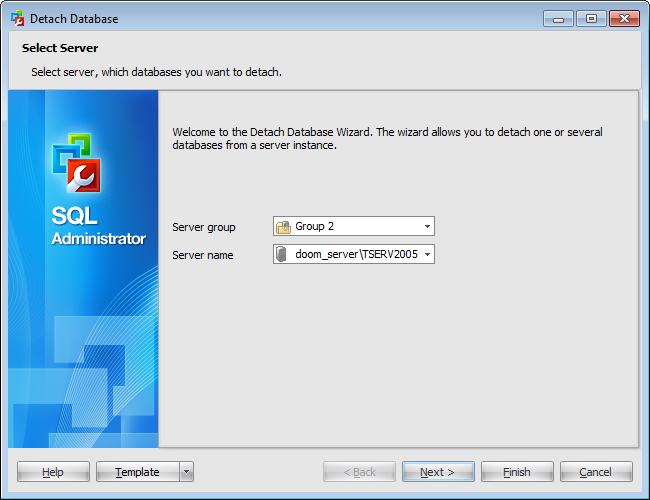This screenshot has width=650, height=500.
Task: Maximize the Detach Database wizard window
Action: tap(591, 18)
